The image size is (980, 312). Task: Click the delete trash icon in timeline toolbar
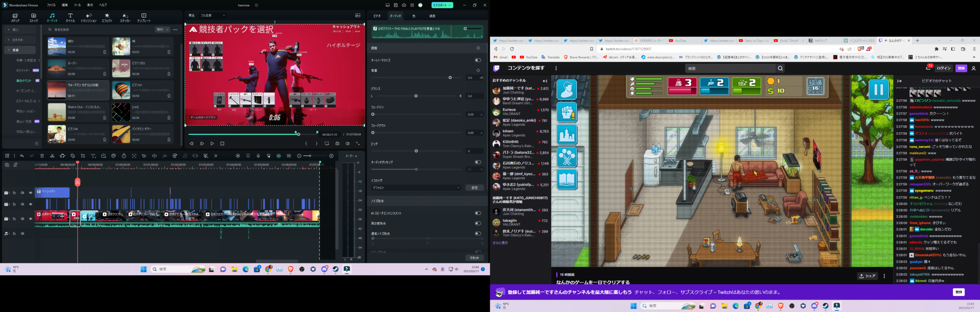(x=42, y=156)
